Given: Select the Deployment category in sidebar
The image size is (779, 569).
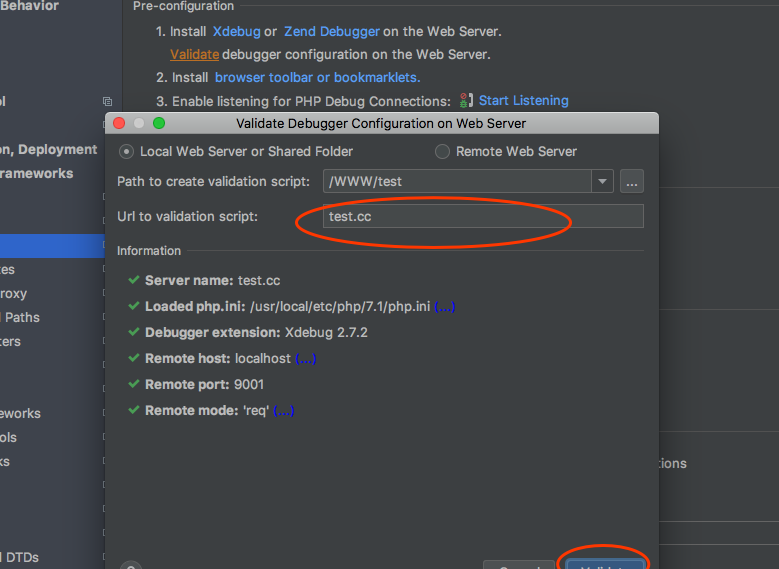Looking at the screenshot, I should click(x=49, y=150).
